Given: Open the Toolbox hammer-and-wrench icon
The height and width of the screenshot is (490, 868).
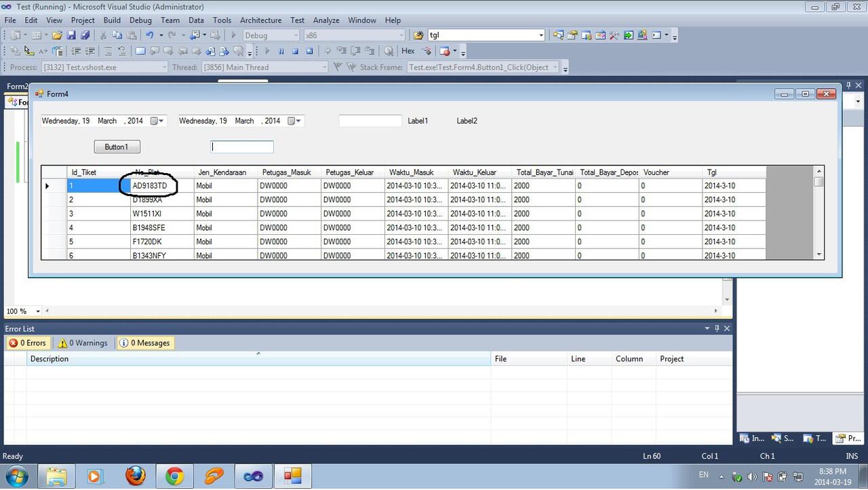Looking at the screenshot, I should pyautogui.click(x=614, y=35).
